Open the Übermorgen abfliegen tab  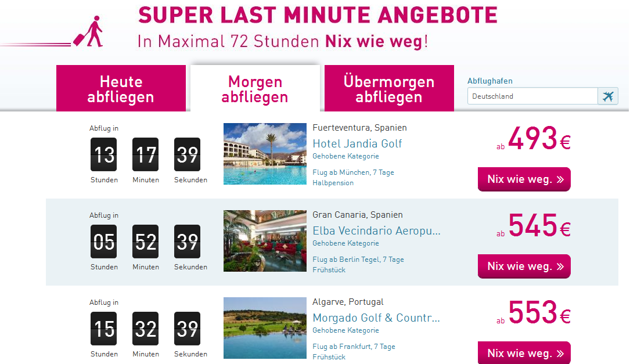click(389, 89)
